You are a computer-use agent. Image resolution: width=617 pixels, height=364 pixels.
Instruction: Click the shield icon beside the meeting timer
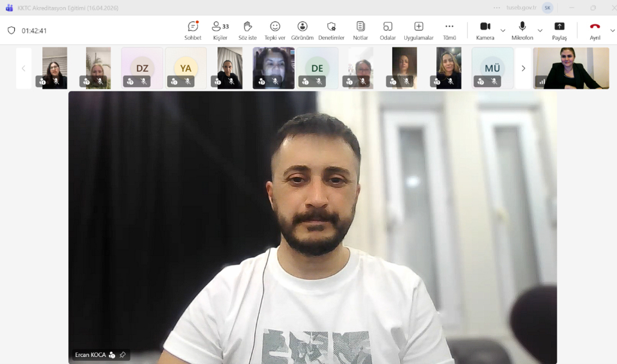[x=11, y=31]
